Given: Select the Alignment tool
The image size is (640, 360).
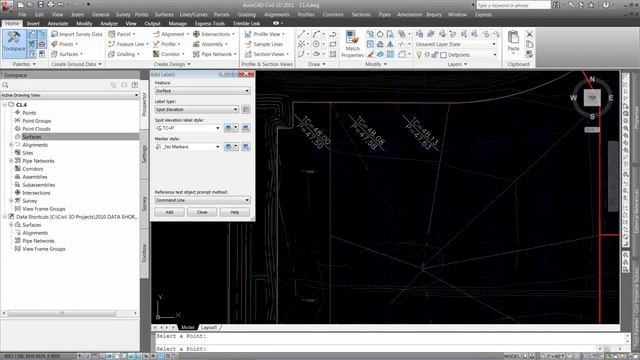Looking at the screenshot, I should [171, 34].
